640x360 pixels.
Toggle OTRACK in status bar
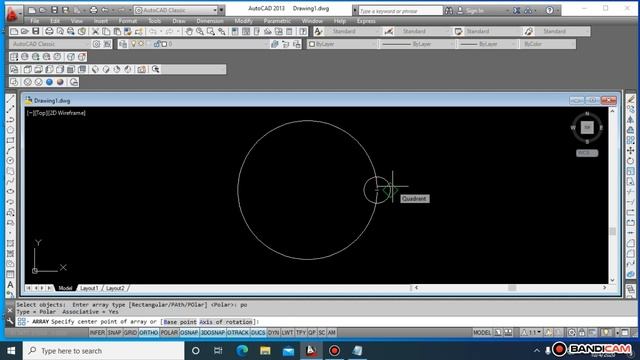pos(238,333)
